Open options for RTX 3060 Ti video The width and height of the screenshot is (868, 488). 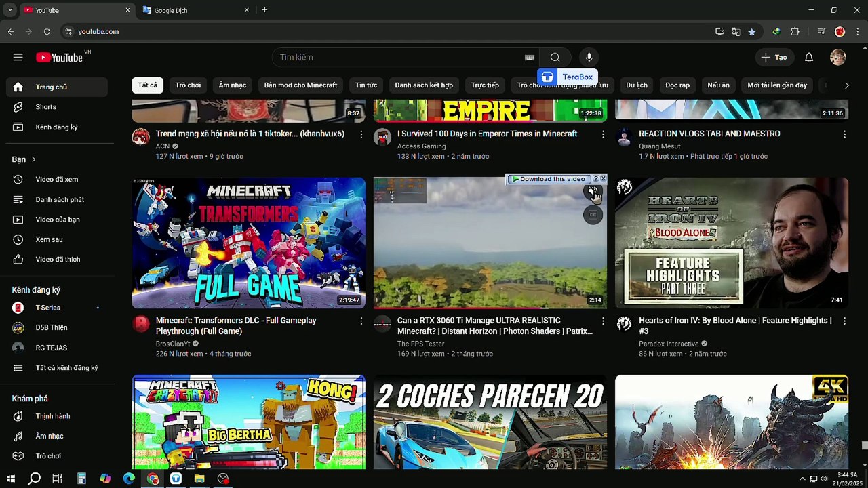(x=603, y=321)
